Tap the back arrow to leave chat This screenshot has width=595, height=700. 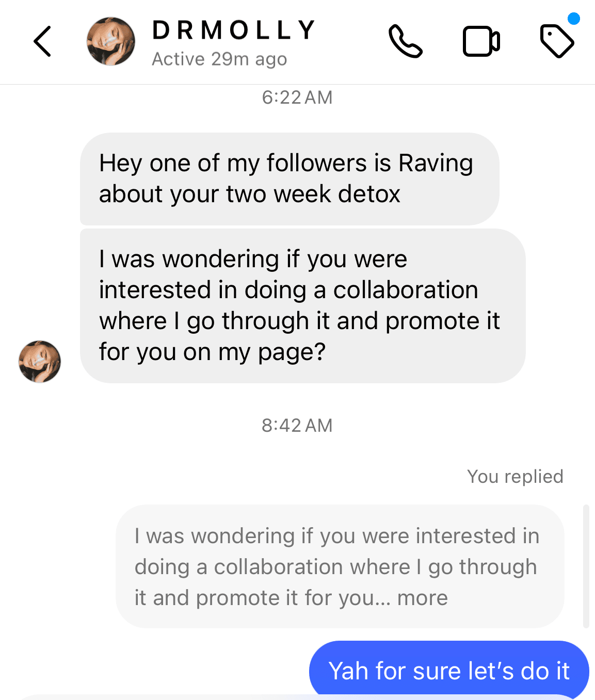[42, 41]
